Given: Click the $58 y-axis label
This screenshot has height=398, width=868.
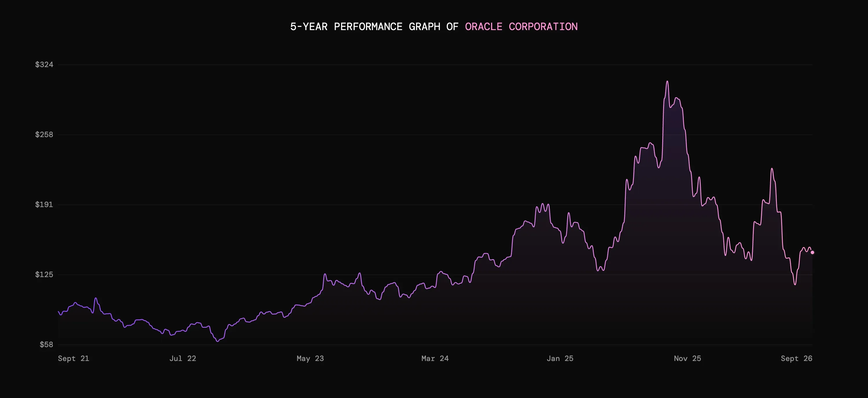Looking at the screenshot, I should tap(47, 344).
